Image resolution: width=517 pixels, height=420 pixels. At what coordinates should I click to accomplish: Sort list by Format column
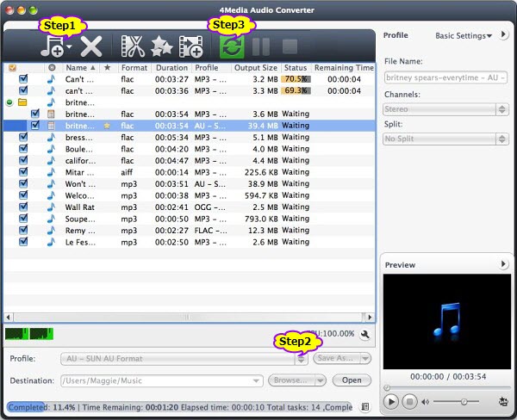point(134,67)
